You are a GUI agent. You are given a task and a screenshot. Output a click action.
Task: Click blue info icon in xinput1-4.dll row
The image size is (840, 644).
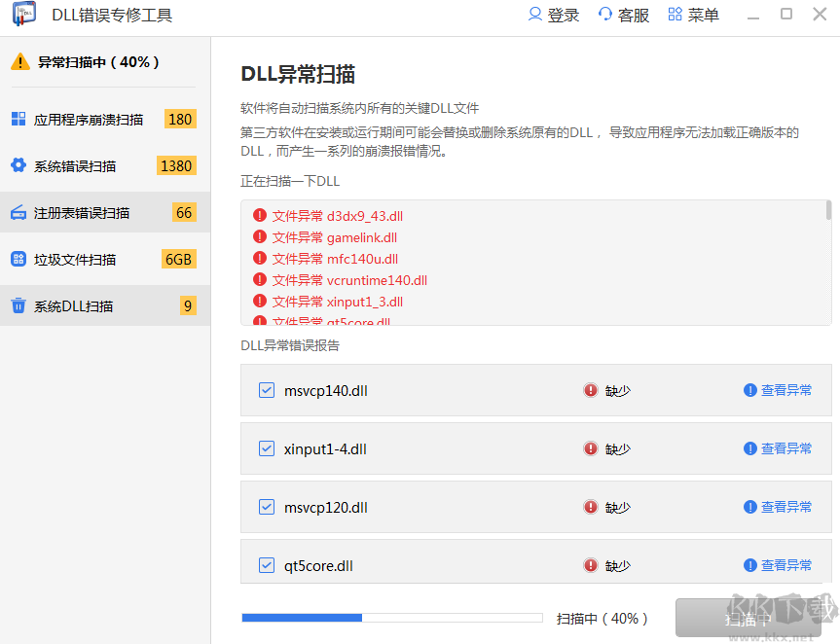750,448
